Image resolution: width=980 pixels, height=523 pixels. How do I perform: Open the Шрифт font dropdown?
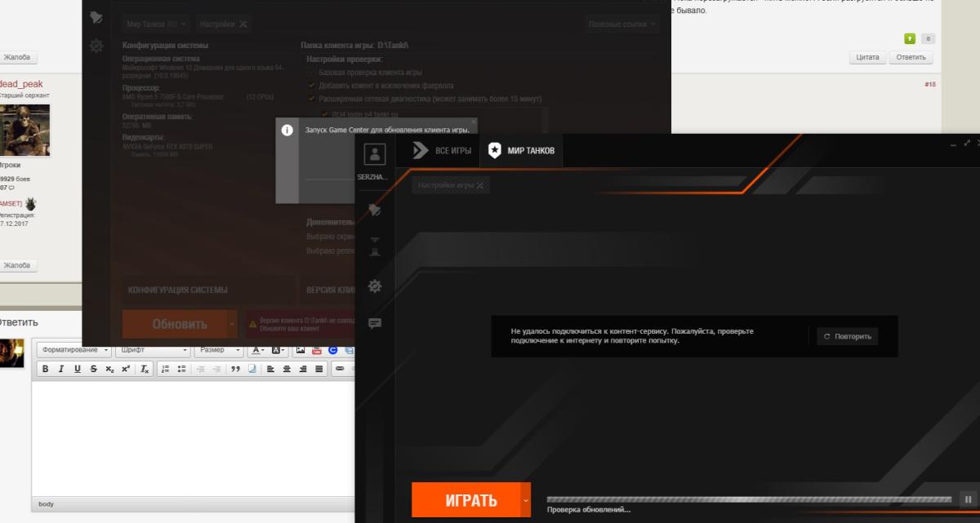click(153, 350)
